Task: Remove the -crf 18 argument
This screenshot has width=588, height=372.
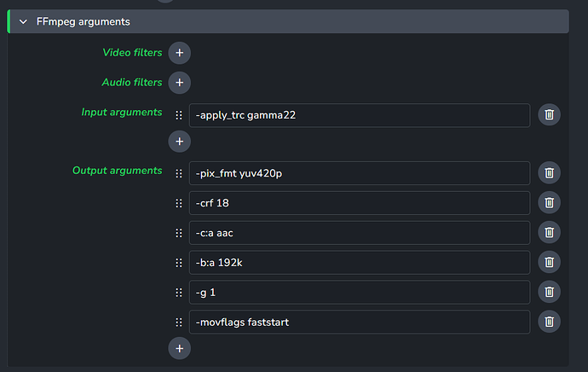Action: tap(549, 203)
